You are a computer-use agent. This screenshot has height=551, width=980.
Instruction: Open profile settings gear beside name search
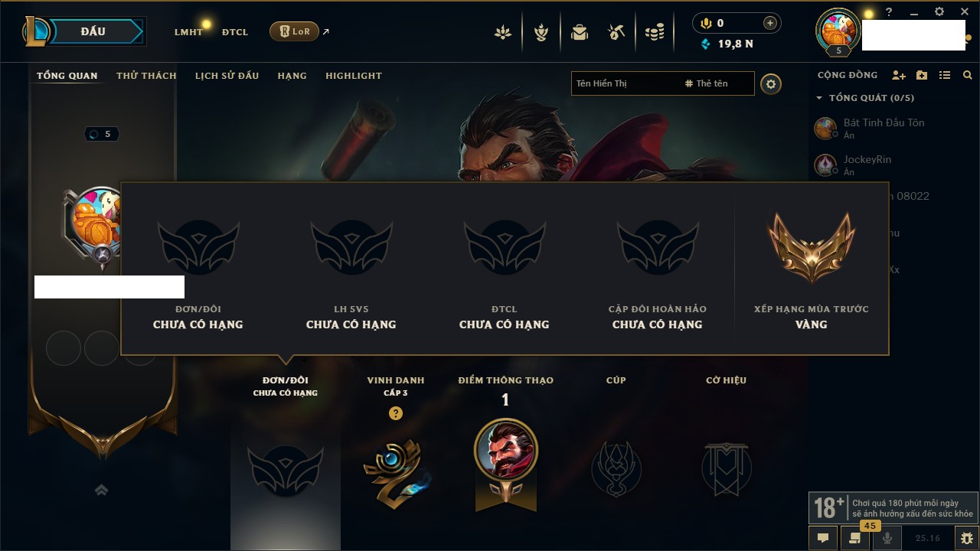771,83
